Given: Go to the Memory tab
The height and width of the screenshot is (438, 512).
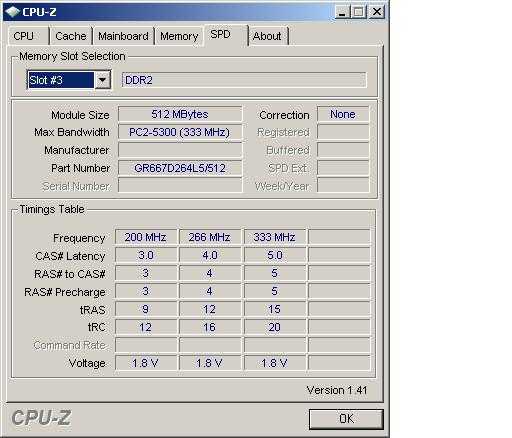Looking at the screenshot, I should click(179, 36).
